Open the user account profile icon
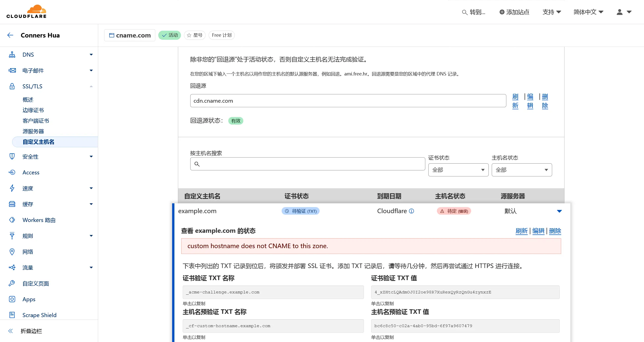This screenshot has width=644, height=342. [x=620, y=12]
